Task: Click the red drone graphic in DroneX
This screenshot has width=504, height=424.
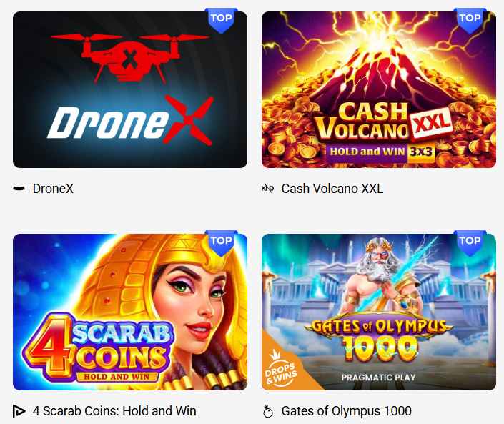Action: (x=130, y=58)
